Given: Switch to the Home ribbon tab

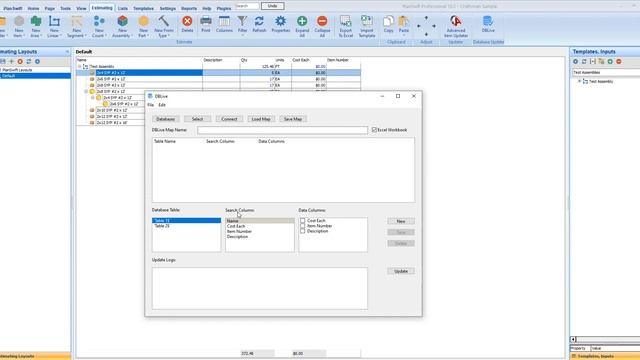Looking at the screenshot, I should pos(33,8).
